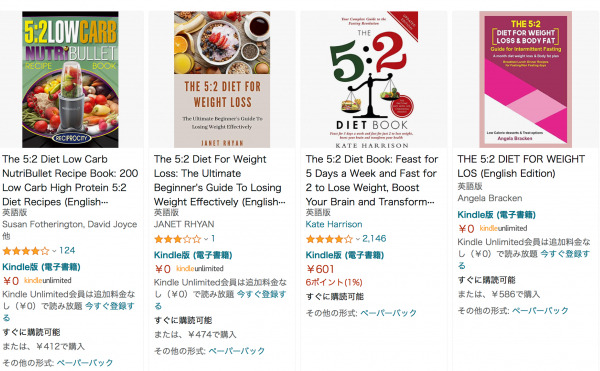Click the Kate Harrison author link
600x371 pixels.
(x=334, y=224)
